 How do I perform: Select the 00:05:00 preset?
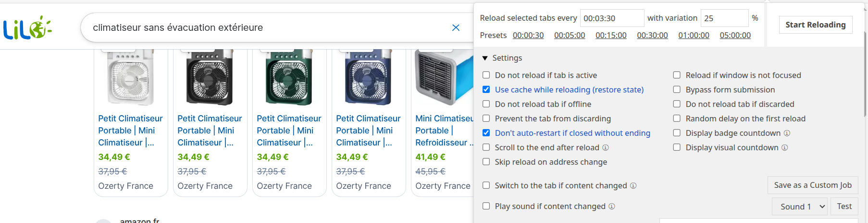(x=570, y=35)
